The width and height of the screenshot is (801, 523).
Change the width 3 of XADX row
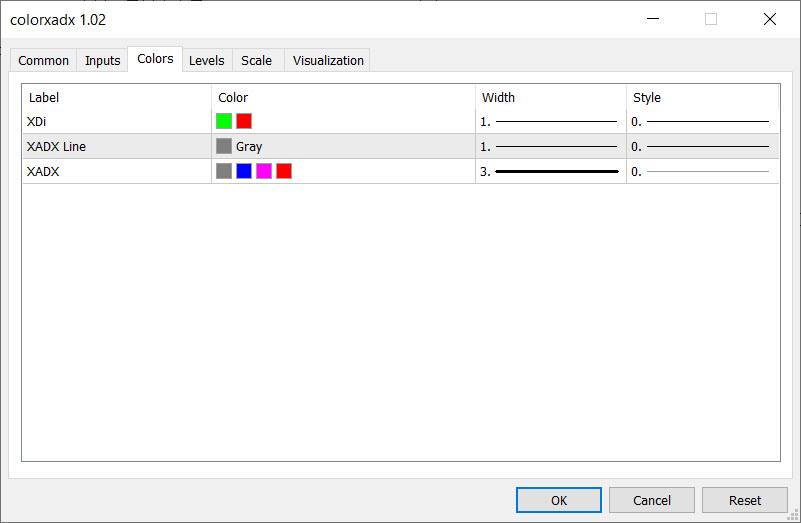coord(551,172)
